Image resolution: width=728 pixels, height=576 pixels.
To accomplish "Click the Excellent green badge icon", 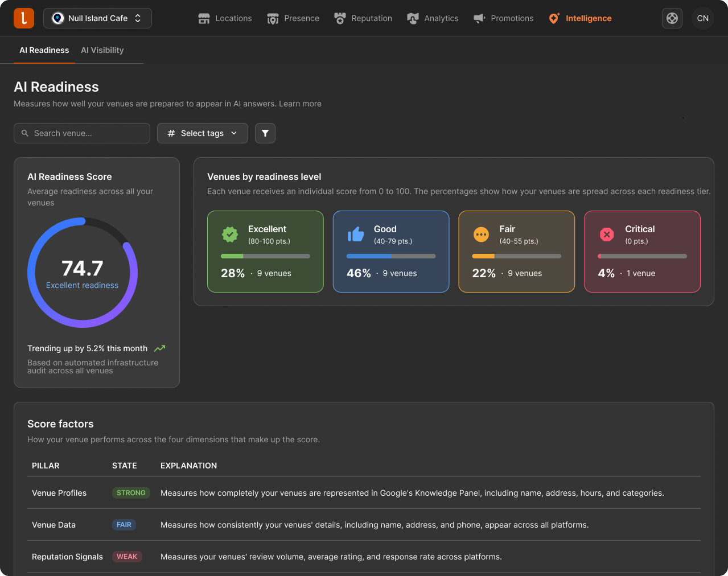I will coord(230,234).
